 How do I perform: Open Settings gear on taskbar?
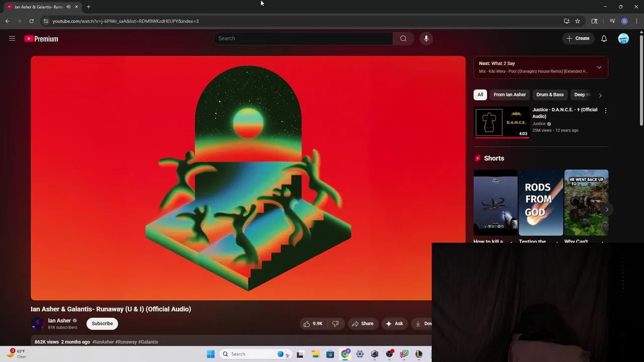tap(360, 354)
